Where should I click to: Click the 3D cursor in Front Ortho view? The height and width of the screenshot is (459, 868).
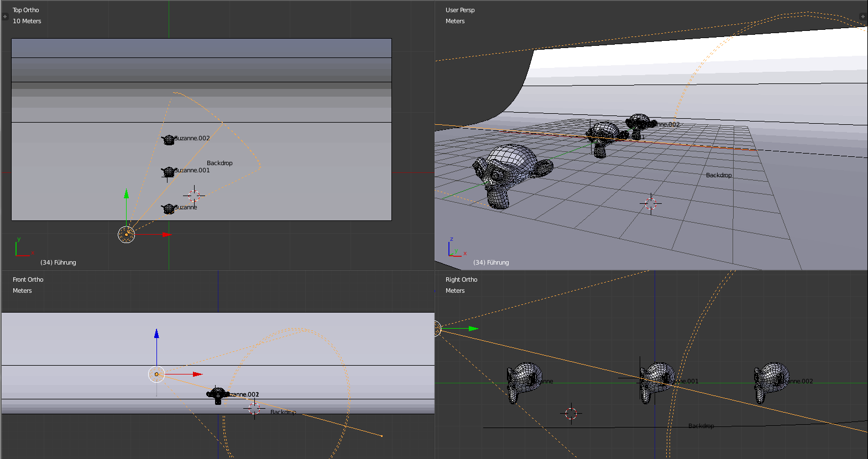(254, 408)
